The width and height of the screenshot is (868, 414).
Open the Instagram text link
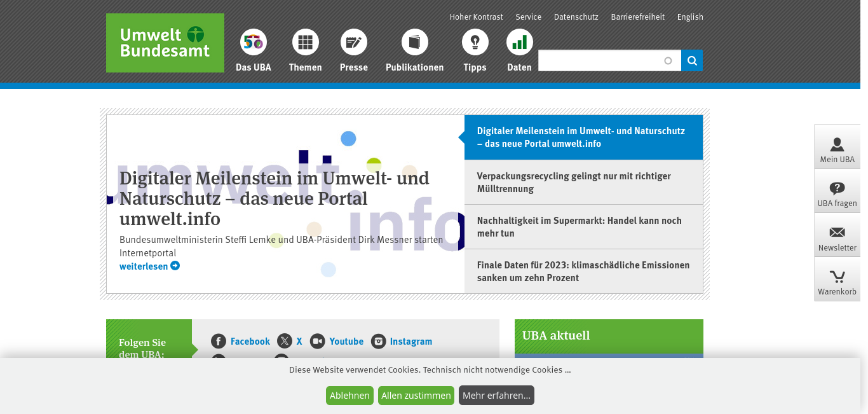[x=411, y=342]
